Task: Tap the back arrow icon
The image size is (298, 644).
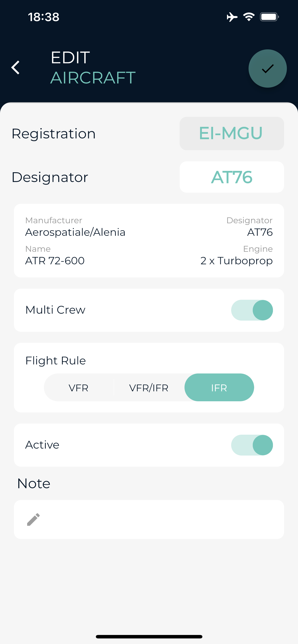Action: [x=16, y=67]
